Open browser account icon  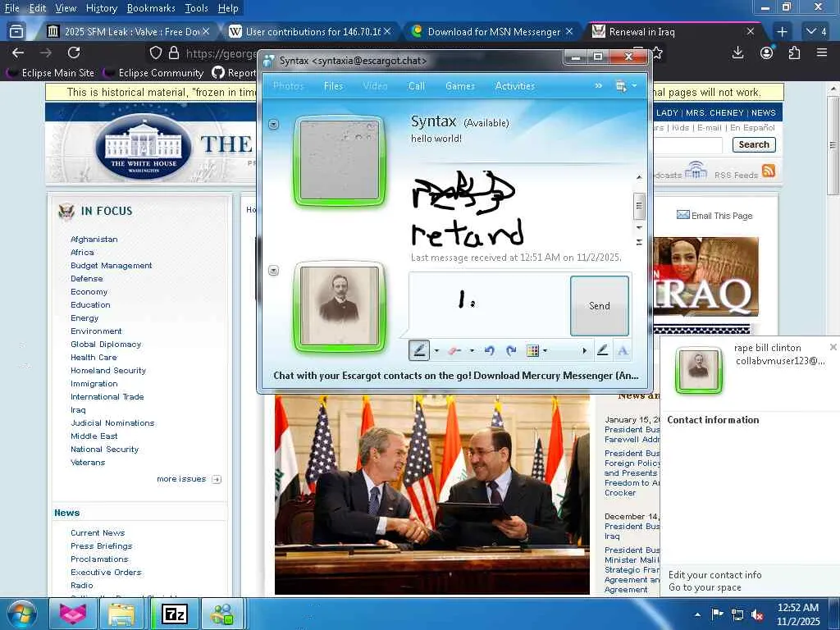[767, 52]
